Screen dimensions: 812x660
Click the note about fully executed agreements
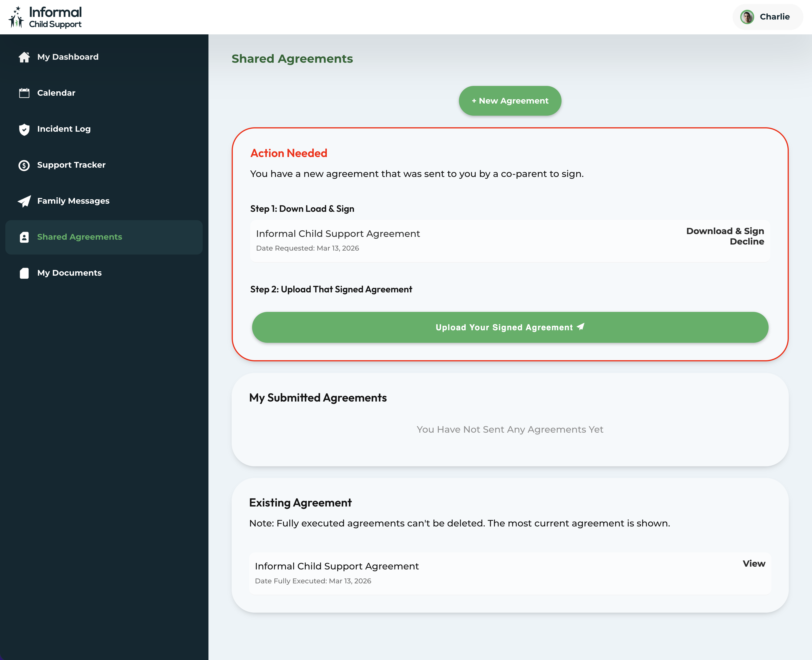click(x=459, y=523)
